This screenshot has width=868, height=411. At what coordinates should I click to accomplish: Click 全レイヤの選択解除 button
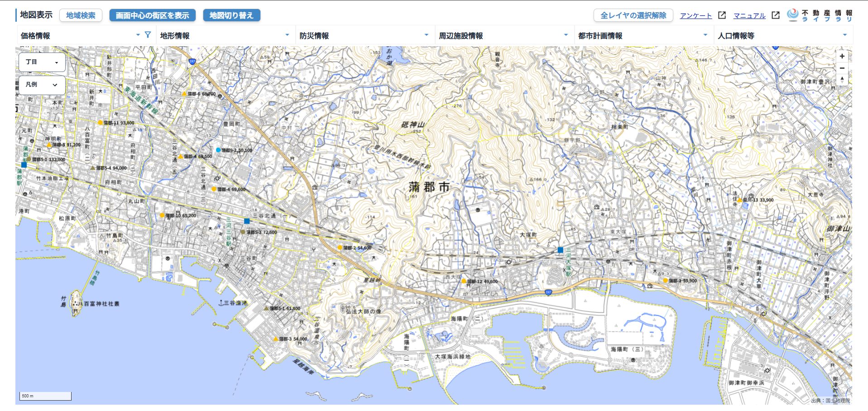coord(633,15)
